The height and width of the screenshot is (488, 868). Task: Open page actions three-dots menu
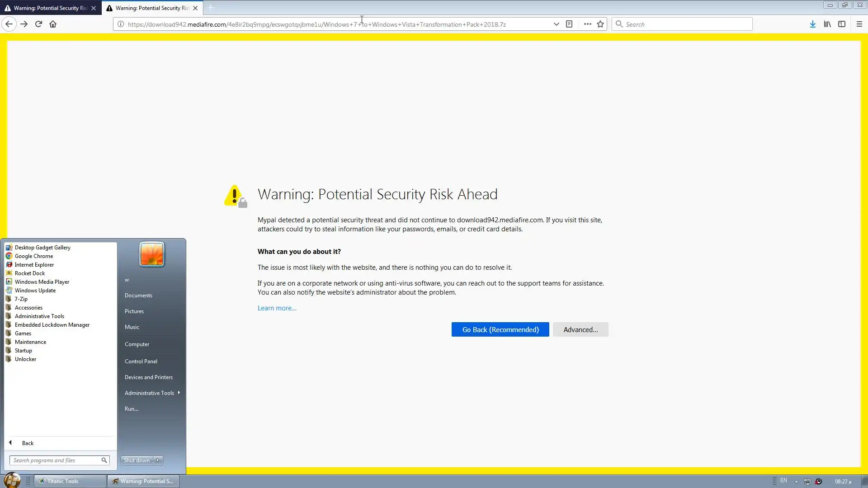click(x=587, y=24)
